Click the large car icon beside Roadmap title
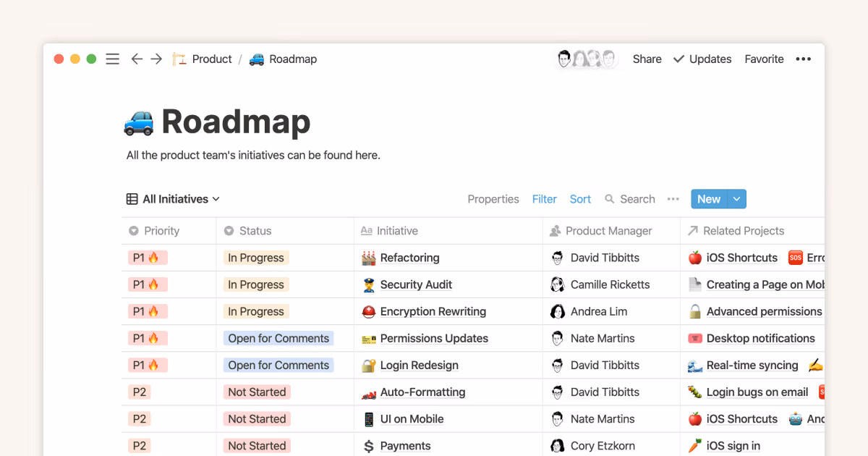This screenshot has height=456, width=868. 139,122
